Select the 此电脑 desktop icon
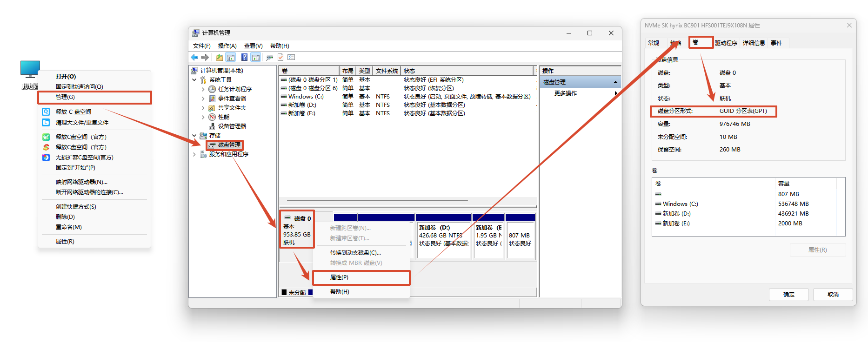Viewport: 868px width, 342px height. point(30,75)
